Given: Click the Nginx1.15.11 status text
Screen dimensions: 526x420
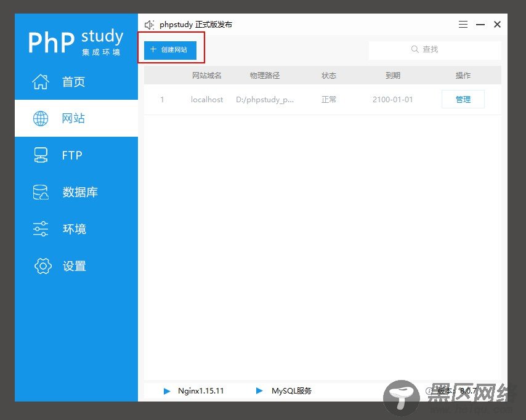Looking at the screenshot, I should pyautogui.click(x=201, y=391).
